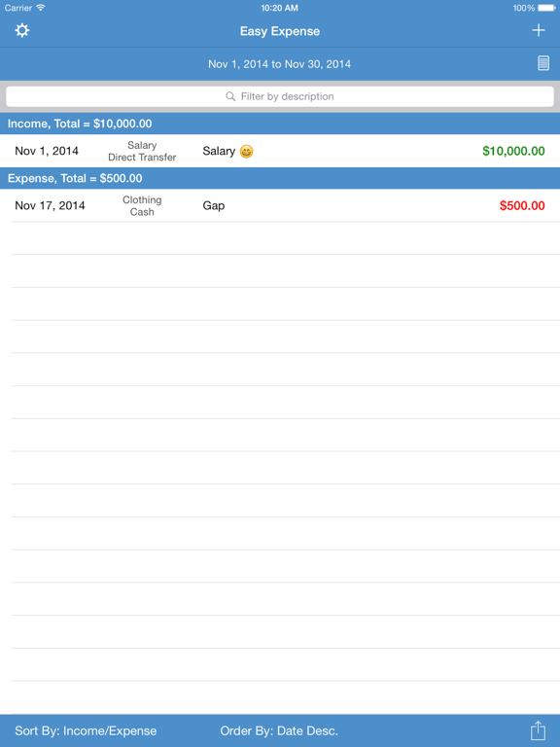Tap the smiley emoji next to Salary
This screenshot has width=560, height=747.
pos(246,152)
